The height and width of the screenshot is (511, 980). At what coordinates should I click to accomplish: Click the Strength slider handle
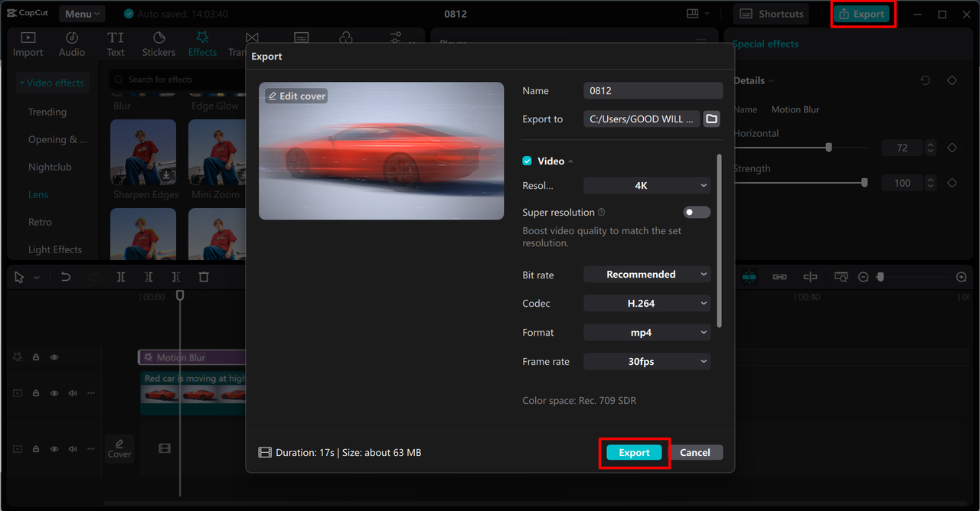864,183
